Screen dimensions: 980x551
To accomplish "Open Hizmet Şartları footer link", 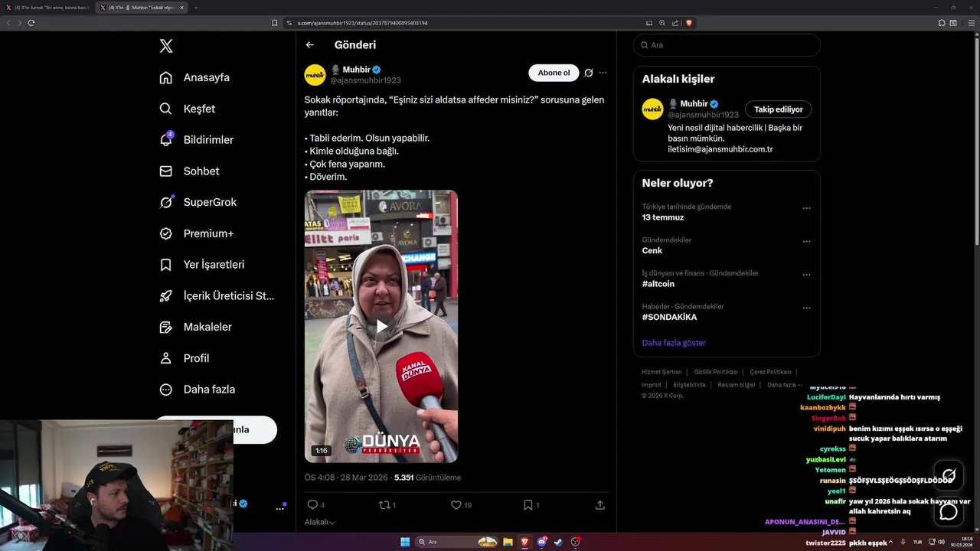I will click(661, 372).
